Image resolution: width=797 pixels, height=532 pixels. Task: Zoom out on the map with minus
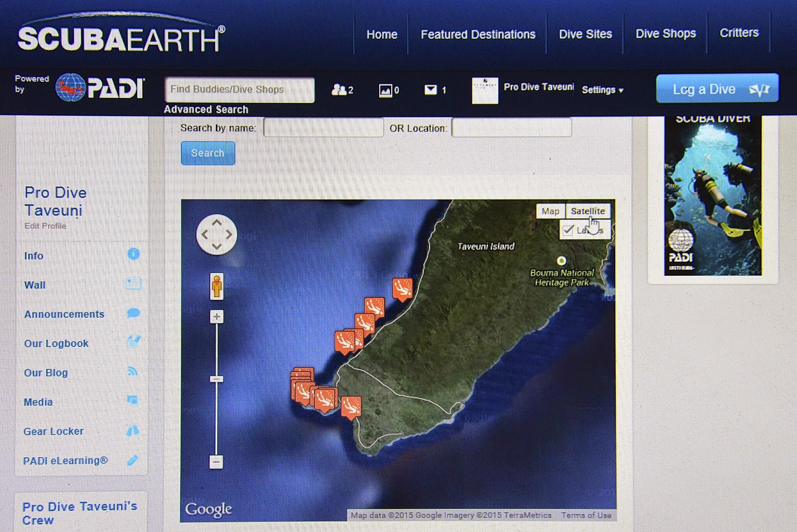pos(216,462)
